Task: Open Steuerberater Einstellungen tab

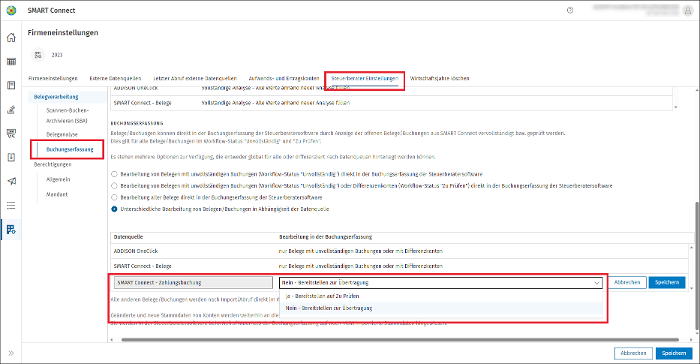Action: point(365,78)
